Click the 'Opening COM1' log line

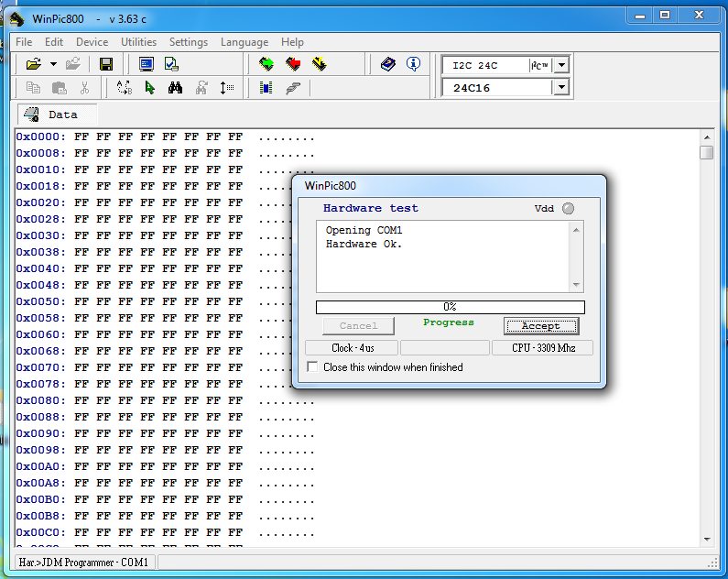[364, 230]
